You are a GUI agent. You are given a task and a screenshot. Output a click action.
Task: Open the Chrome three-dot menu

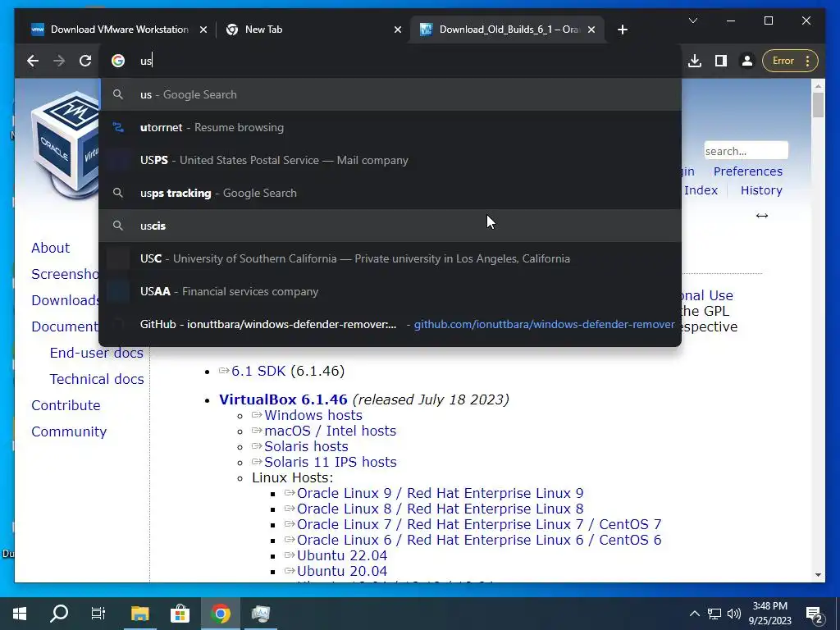808,61
